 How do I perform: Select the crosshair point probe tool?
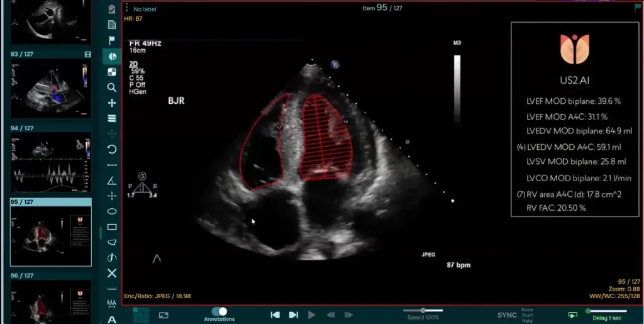[112, 196]
